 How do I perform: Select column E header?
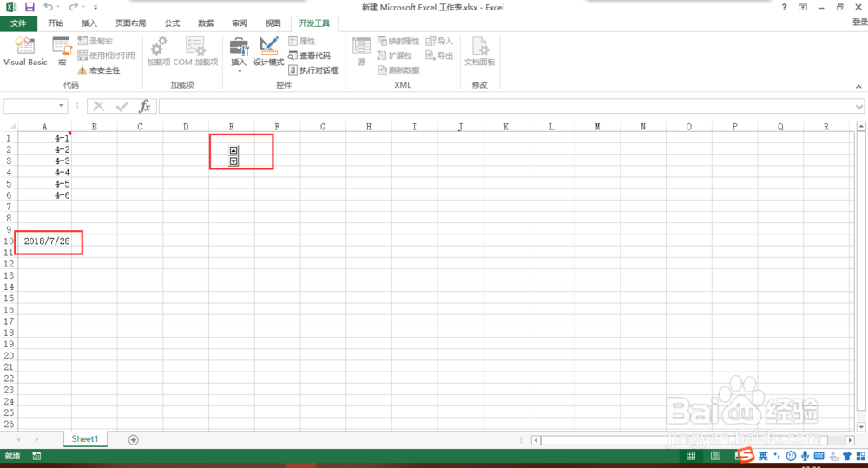(x=232, y=127)
